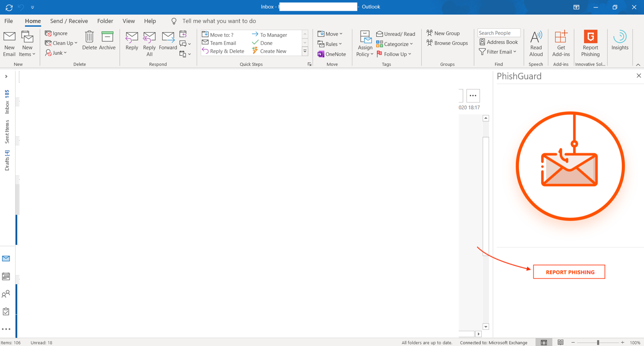
Task: Switch to Tasks view
Action: click(6, 312)
